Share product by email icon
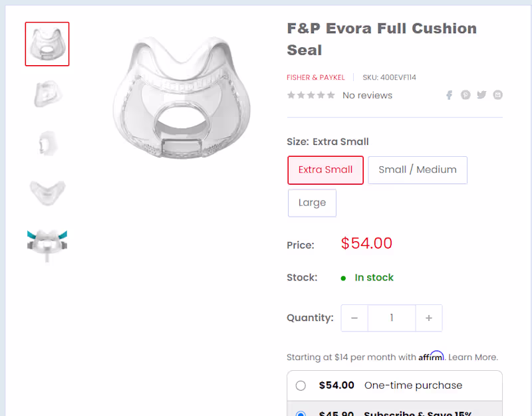The width and height of the screenshot is (532, 416). click(497, 95)
